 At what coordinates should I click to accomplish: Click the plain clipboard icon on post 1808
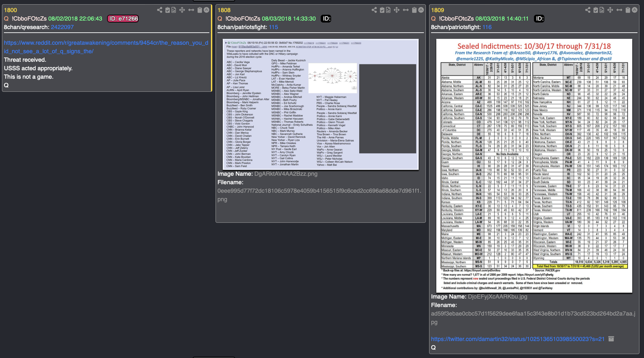pyautogui.click(x=414, y=10)
